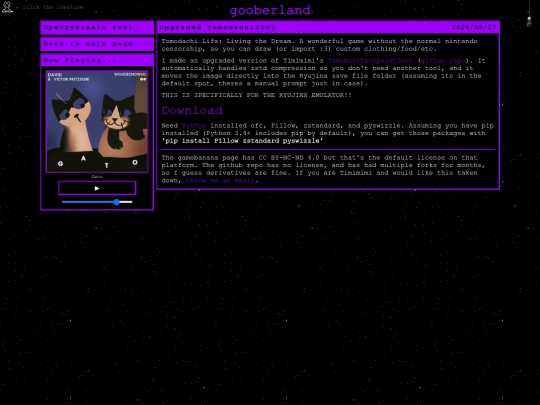Click the 'click the creature' hint text
This screenshot has width=540, height=405.
coord(53,7)
